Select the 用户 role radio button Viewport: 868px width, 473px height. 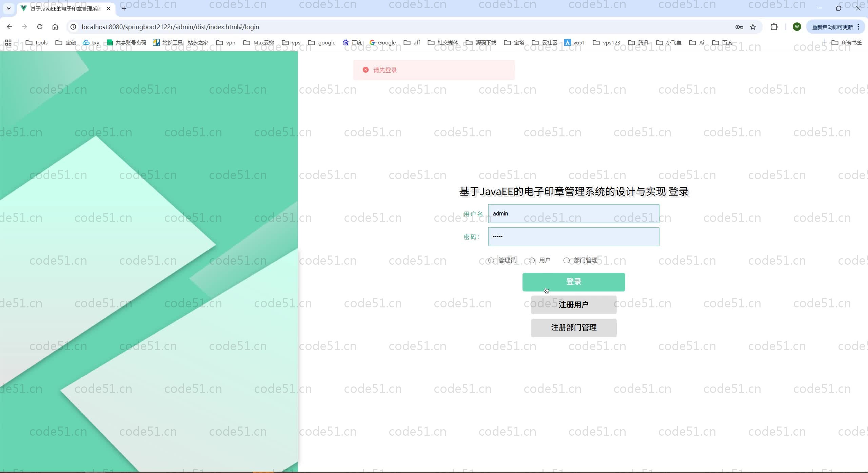pos(532,260)
